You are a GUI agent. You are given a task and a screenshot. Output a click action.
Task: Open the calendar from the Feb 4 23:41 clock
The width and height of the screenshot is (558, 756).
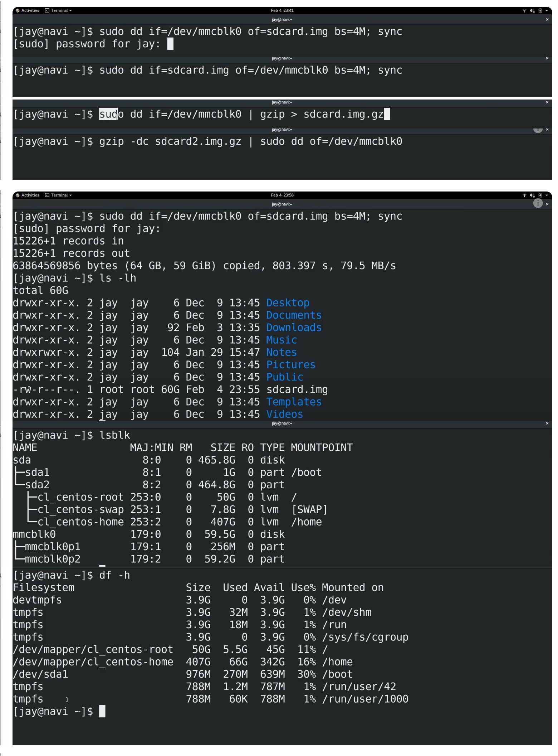click(282, 11)
